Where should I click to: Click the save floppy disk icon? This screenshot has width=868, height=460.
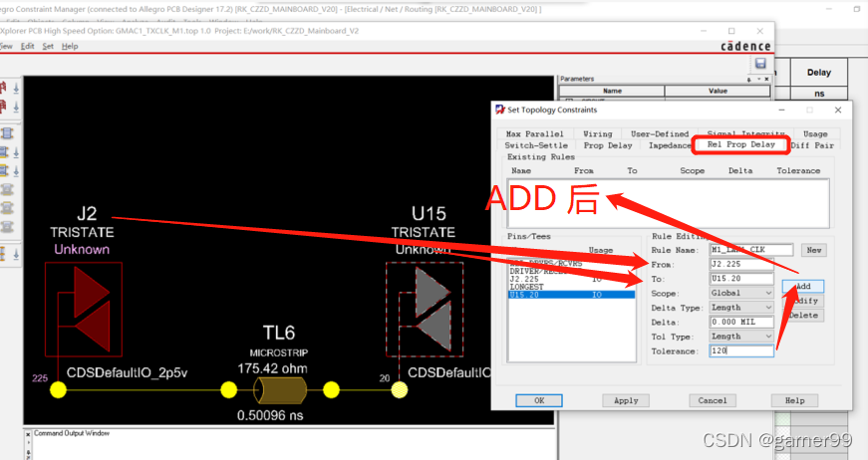[x=761, y=64]
